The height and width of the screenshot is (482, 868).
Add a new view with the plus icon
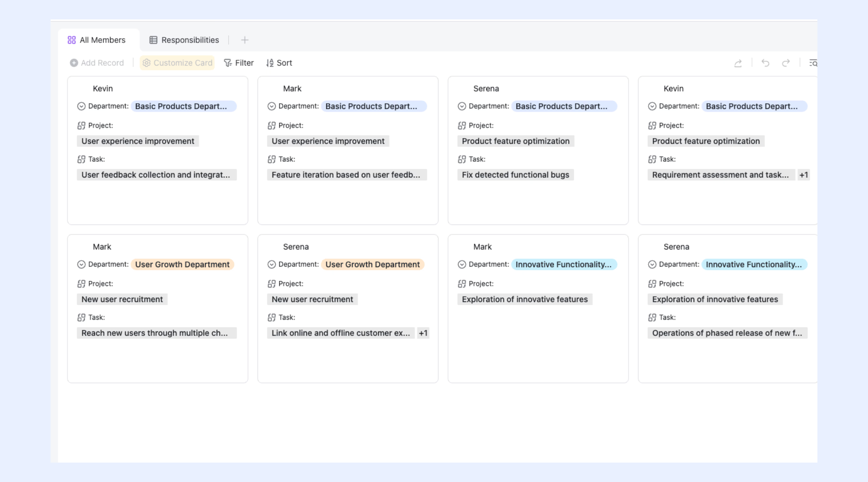[x=245, y=40]
